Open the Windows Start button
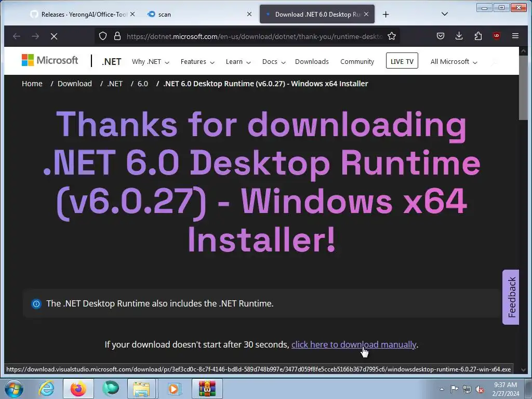 [x=14, y=389]
